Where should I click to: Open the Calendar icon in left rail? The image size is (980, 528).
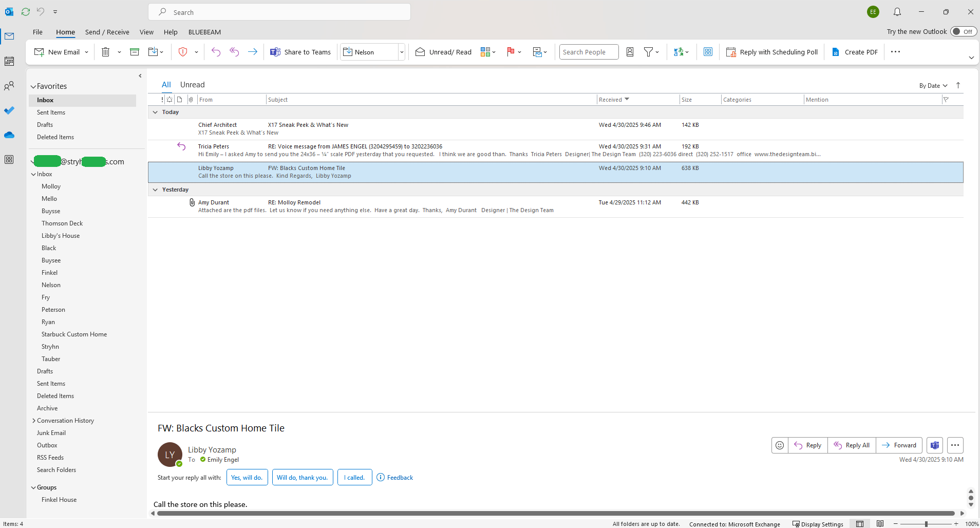point(9,61)
